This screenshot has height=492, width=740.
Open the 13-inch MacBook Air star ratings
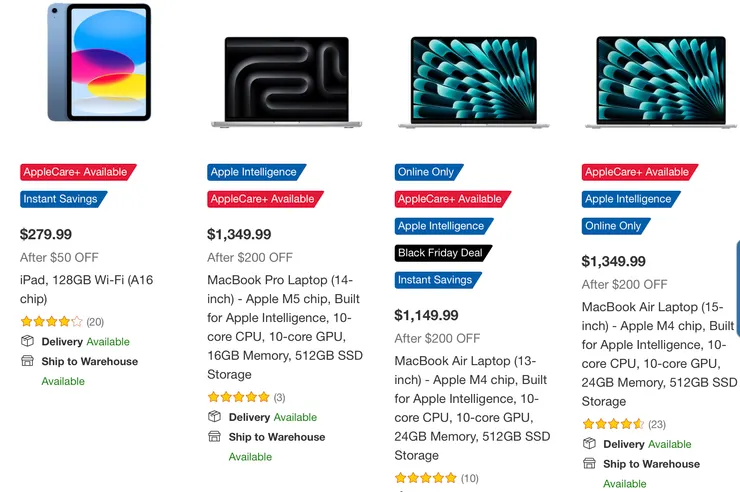point(426,478)
